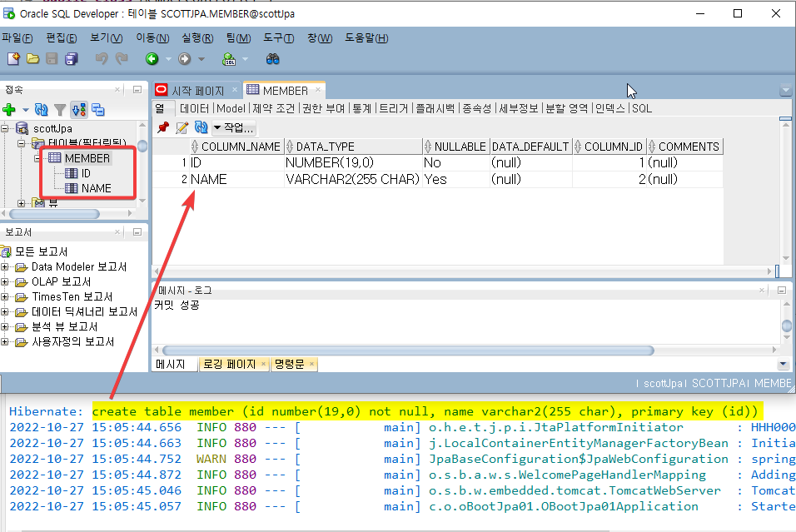The width and height of the screenshot is (796, 532).
Task: Minimize the 접속 connections panel
Action: [137, 90]
